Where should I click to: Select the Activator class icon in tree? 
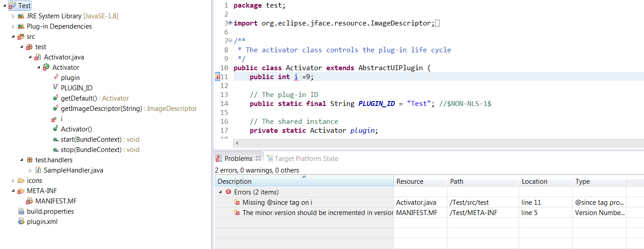pyautogui.click(x=46, y=68)
